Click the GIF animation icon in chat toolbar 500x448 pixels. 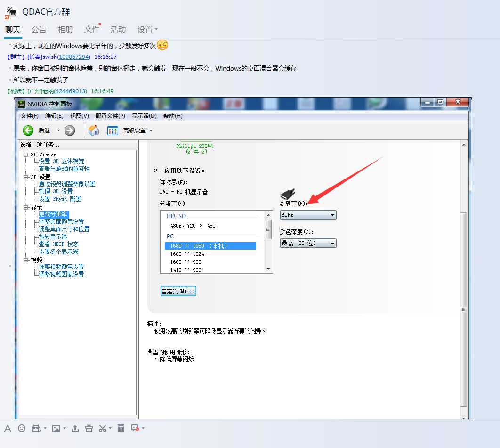coord(36,428)
